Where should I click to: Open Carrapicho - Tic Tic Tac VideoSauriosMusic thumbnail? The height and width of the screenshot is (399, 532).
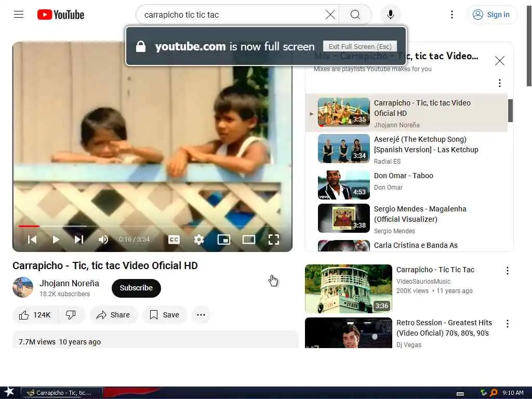click(349, 289)
